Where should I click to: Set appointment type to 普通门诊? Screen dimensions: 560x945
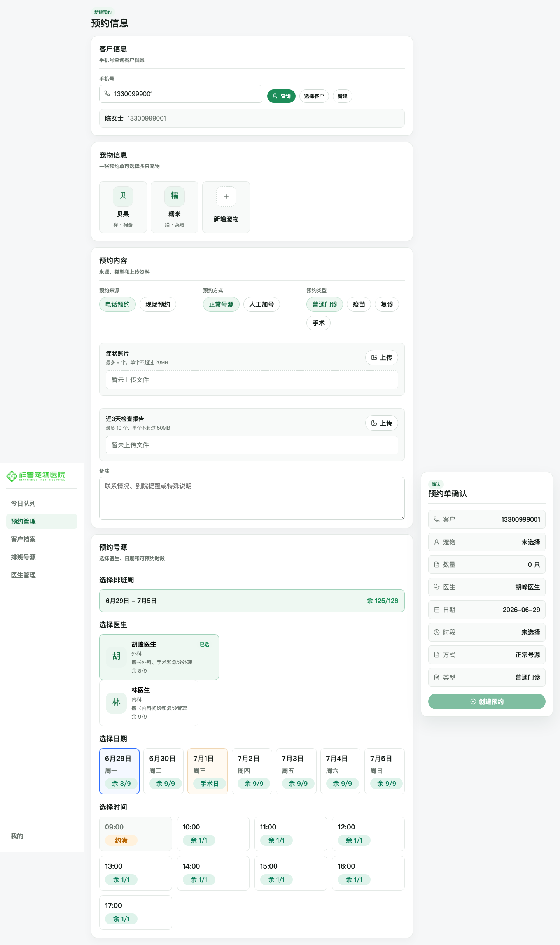click(325, 304)
